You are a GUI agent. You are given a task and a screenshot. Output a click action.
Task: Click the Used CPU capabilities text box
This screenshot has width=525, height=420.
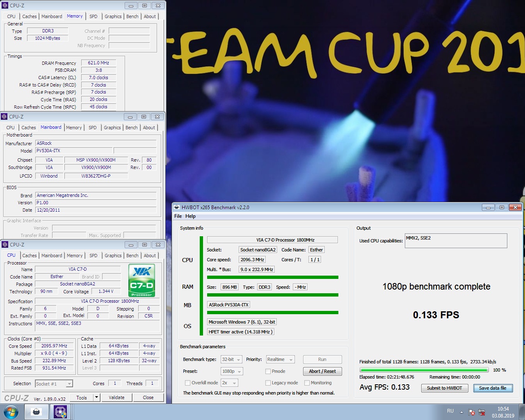pyautogui.click(x=456, y=241)
